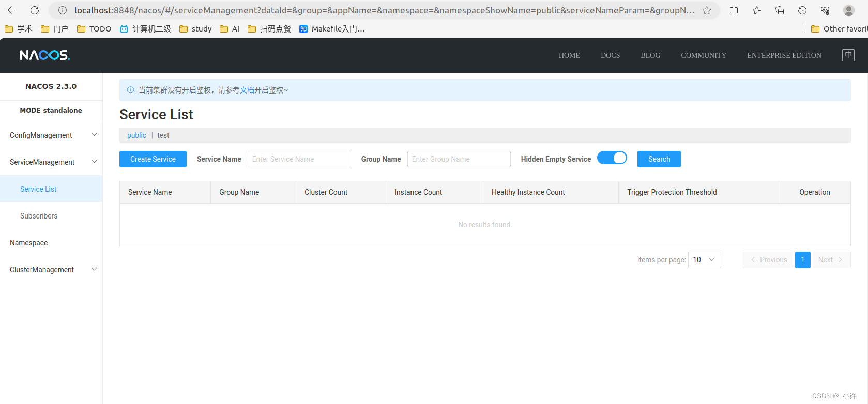Open the 文档 link in the notice
The width and height of the screenshot is (868, 404).
[x=247, y=90]
